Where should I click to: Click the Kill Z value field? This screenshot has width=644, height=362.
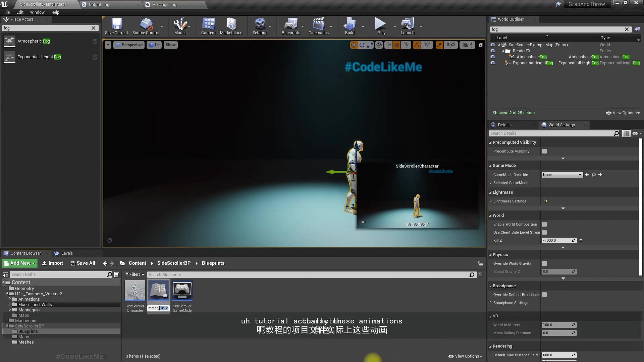point(557,240)
